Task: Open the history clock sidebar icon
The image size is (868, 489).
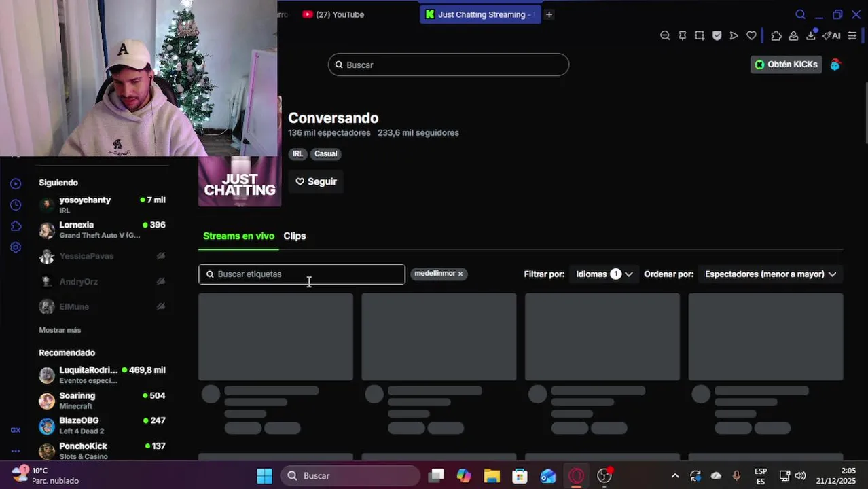Action: coord(16,204)
